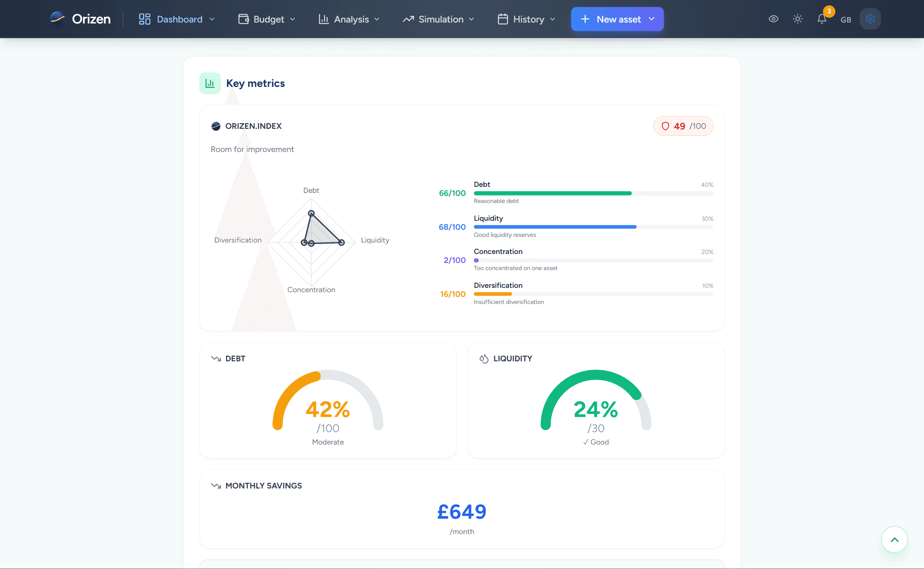
Task: Click the LIQUIDITY droplets icon
Action: point(484,358)
